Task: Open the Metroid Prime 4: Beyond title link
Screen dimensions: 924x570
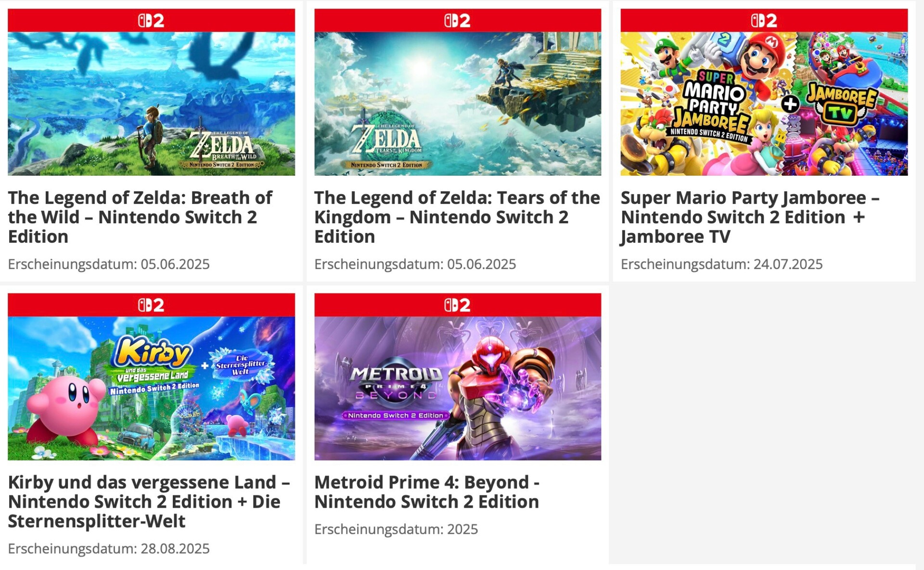Action: click(x=426, y=492)
